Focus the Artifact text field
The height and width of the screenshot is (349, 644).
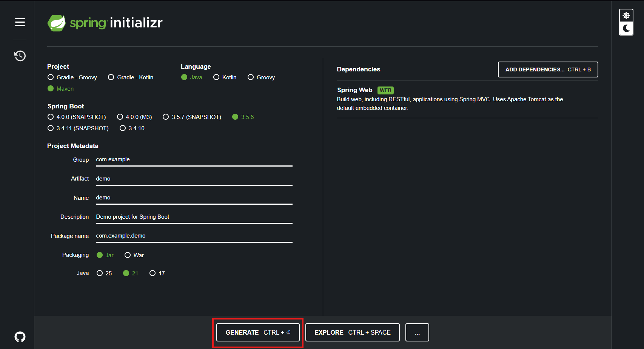point(194,179)
